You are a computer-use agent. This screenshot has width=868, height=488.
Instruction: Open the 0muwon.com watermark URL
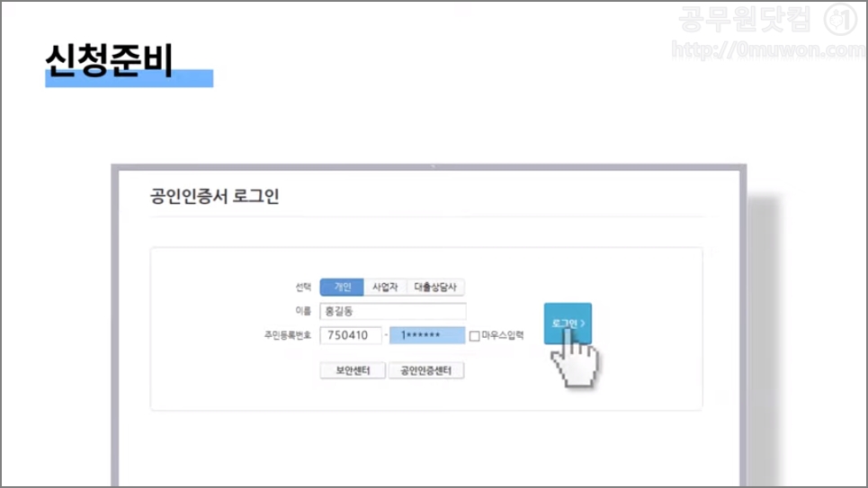(768, 50)
